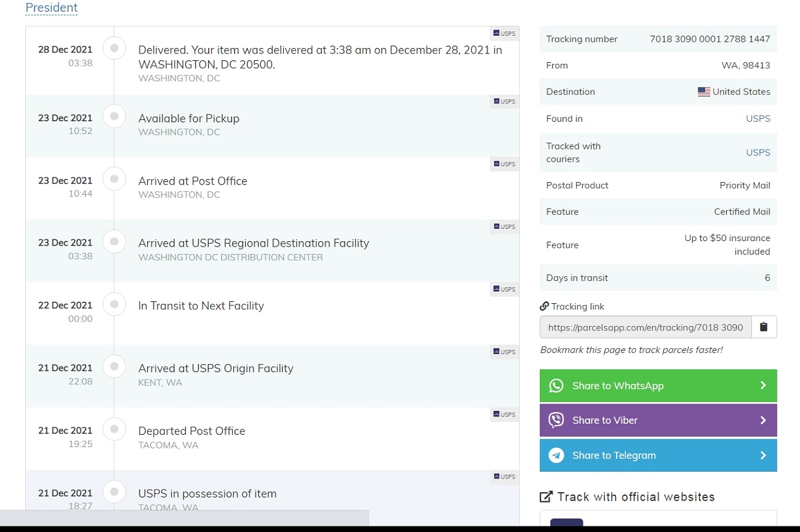Viewport: 800px width, 532px height.
Task: Open the President link at top
Action: [52, 7]
